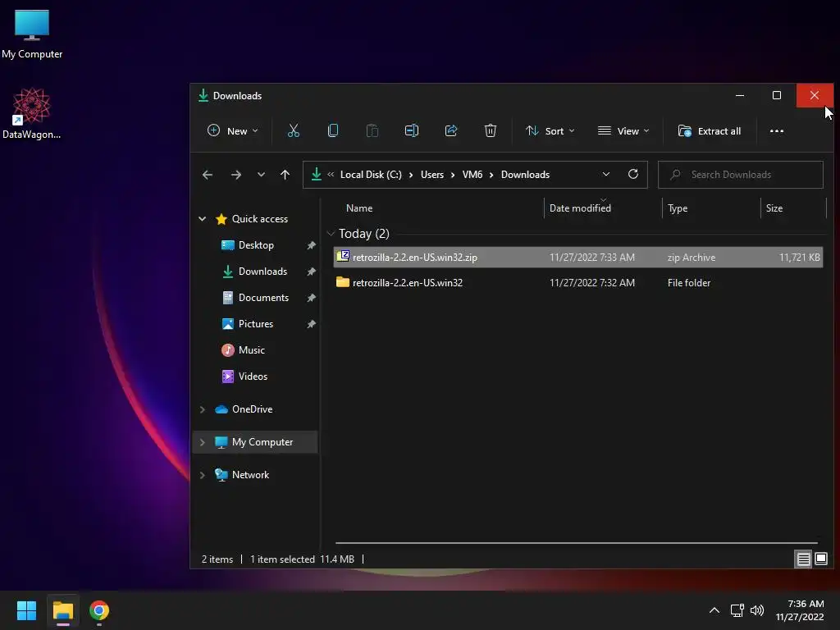Click the Search Downloads field
This screenshot has width=840, height=630.
pos(741,175)
